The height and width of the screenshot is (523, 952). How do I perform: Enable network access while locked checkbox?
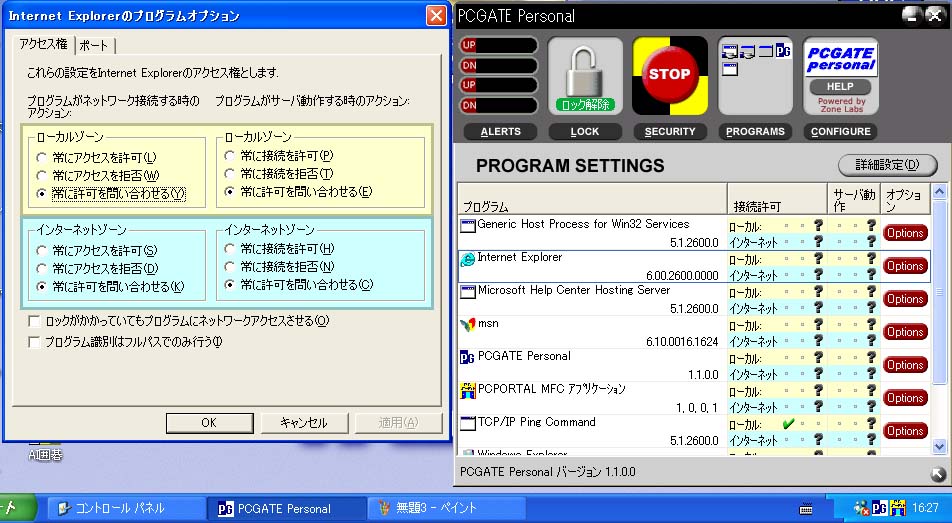pyautogui.click(x=35, y=321)
